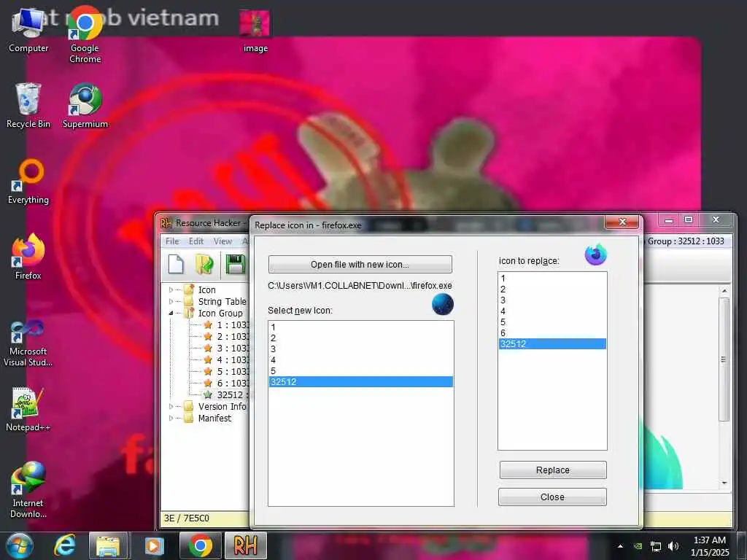Click the Firefox icon preview in dialog
The image size is (747, 560).
[x=595, y=254]
